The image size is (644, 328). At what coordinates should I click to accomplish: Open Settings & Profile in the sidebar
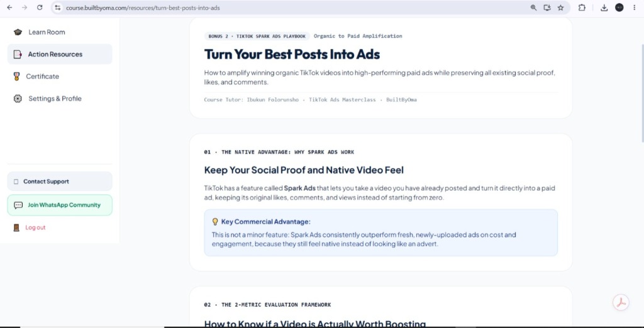(60, 99)
